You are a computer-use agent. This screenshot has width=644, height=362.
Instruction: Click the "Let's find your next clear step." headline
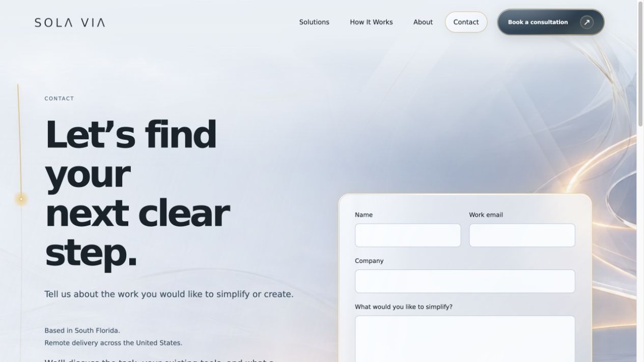[x=137, y=194]
